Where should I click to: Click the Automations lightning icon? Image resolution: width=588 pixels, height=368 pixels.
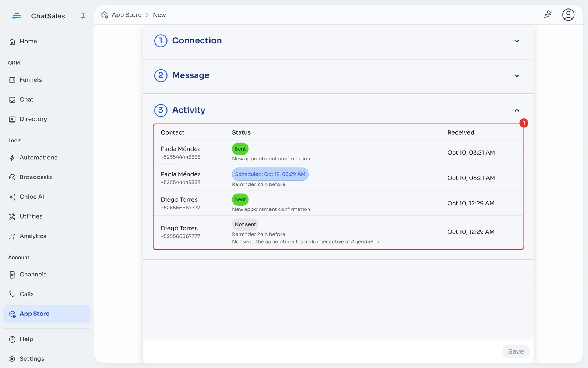click(12, 158)
